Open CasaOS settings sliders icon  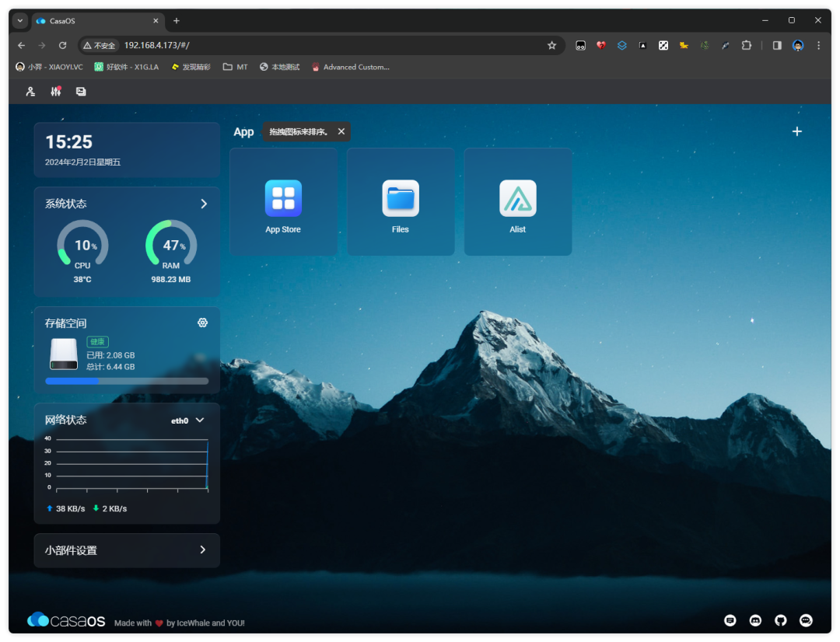point(56,92)
